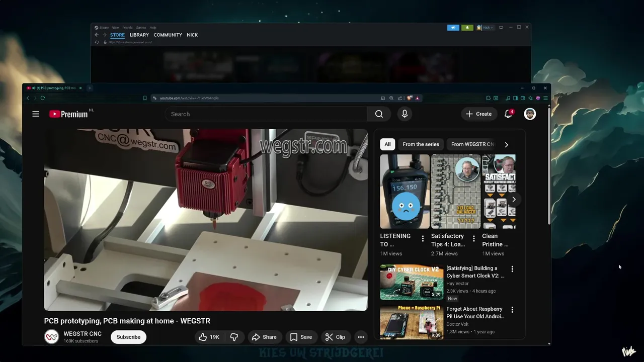
Task: Click the YouTube search magnifier button
Action: pyautogui.click(x=379, y=114)
